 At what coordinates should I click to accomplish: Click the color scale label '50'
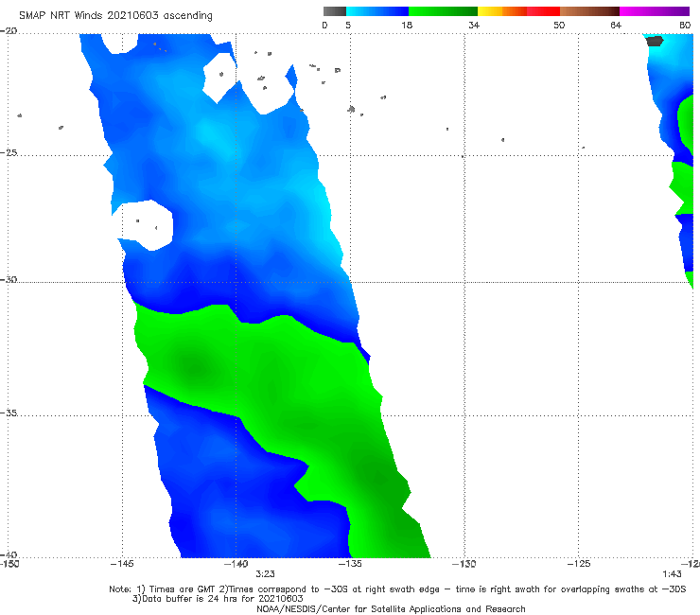click(559, 25)
